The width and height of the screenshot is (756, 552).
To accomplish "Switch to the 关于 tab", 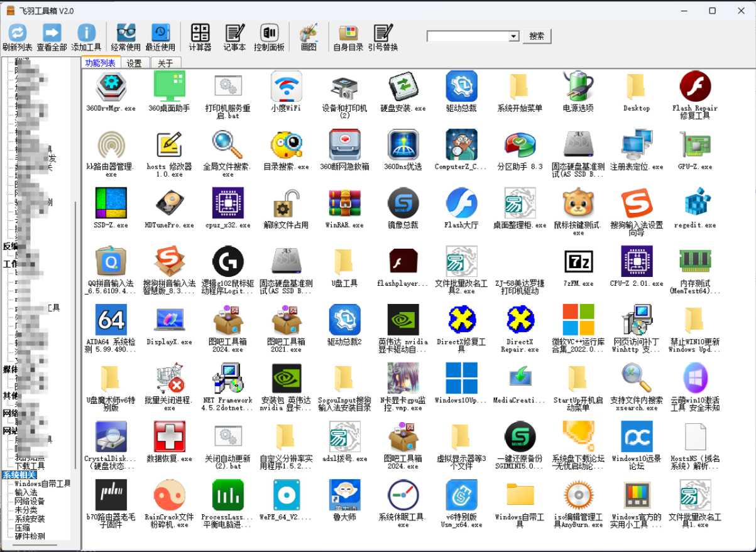I will click(165, 63).
